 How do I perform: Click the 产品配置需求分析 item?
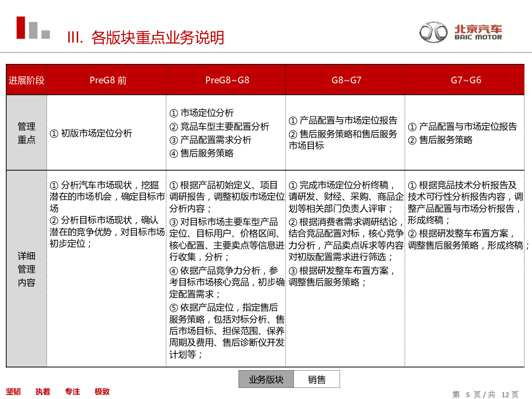click(211, 140)
